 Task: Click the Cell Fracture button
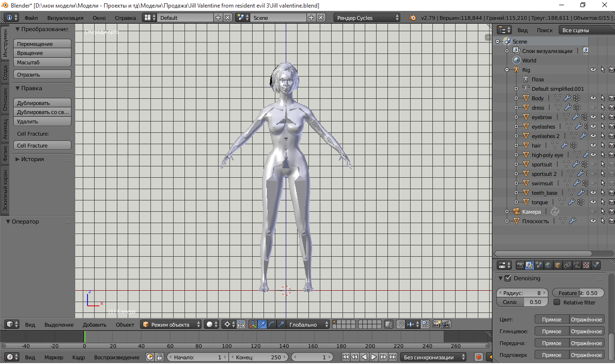pyautogui.click(x=42, y=145)
